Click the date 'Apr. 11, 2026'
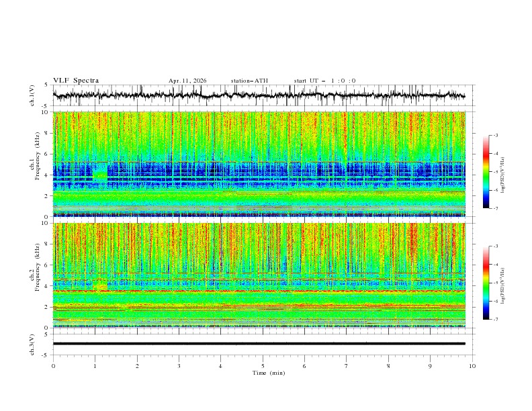This screenshot has width=532, height=411. point(187,81)
